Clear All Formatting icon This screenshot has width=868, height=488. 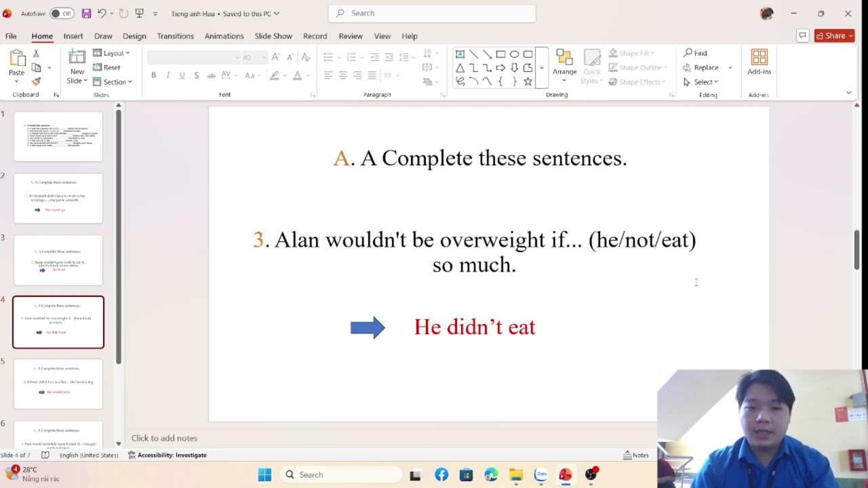(x=306, y=58)
